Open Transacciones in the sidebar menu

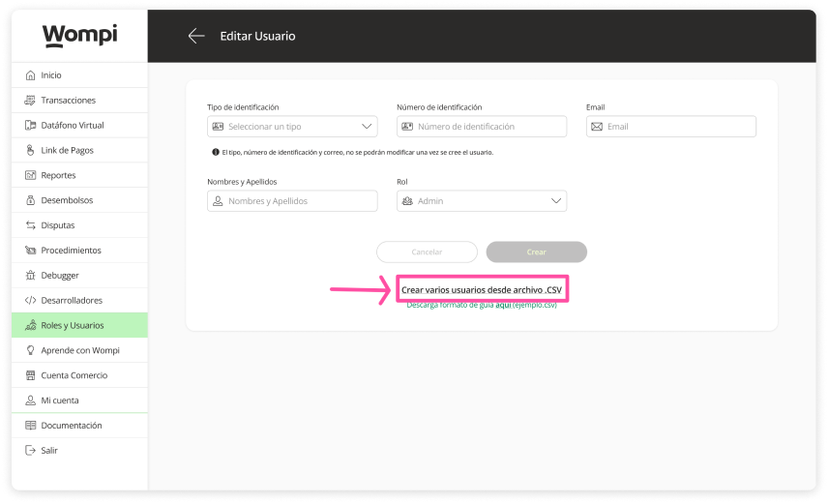(68, 101)
